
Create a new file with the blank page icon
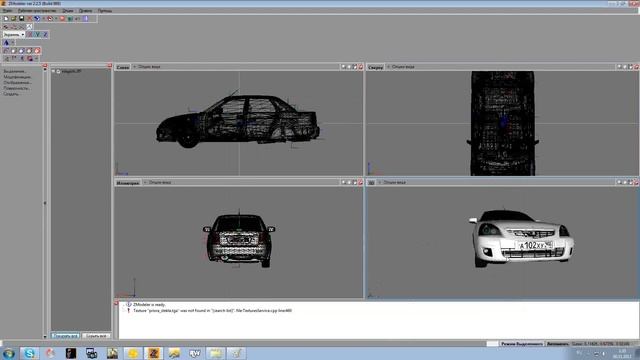click(6, 18)
